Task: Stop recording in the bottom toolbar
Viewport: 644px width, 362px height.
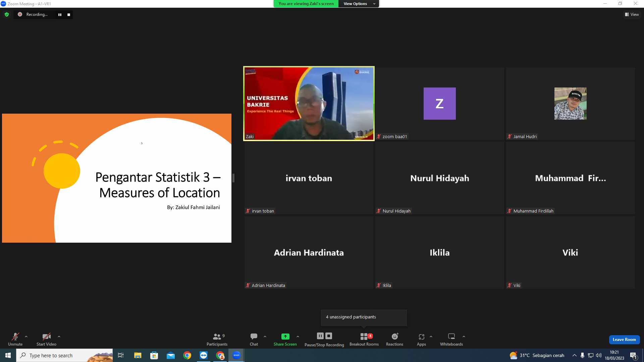Action: 329,336
